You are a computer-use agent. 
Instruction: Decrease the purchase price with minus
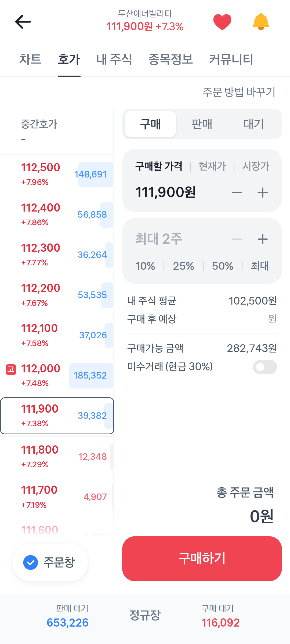[237, 193]
